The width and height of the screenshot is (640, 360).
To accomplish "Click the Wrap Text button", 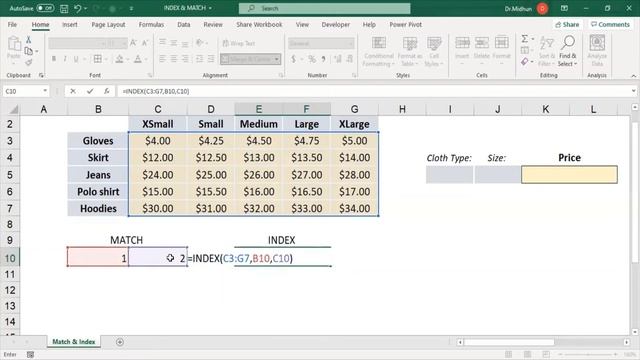I will click(239, 43).
